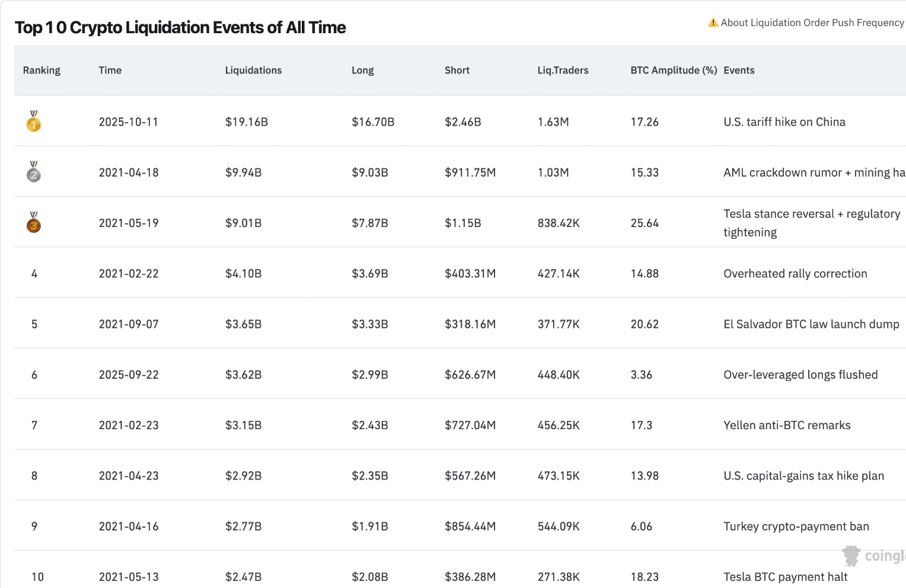
Task: Select the Turkey crypto-payment ban row
Action: [x=796, y=526]
